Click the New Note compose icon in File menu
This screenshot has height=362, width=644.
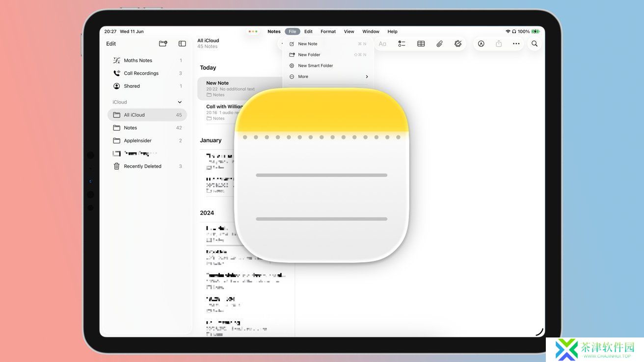(x=292, y=44)
